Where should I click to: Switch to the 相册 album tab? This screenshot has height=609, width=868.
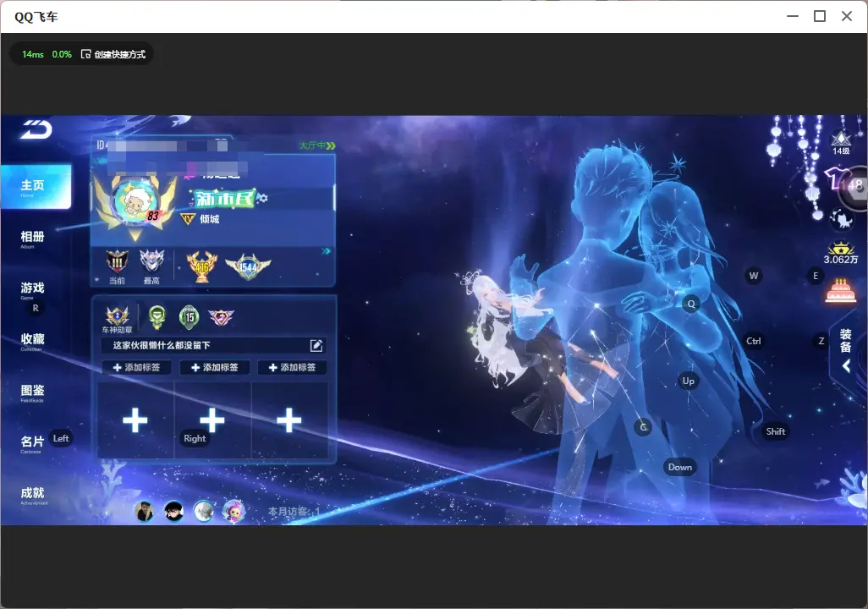(33, 239)
